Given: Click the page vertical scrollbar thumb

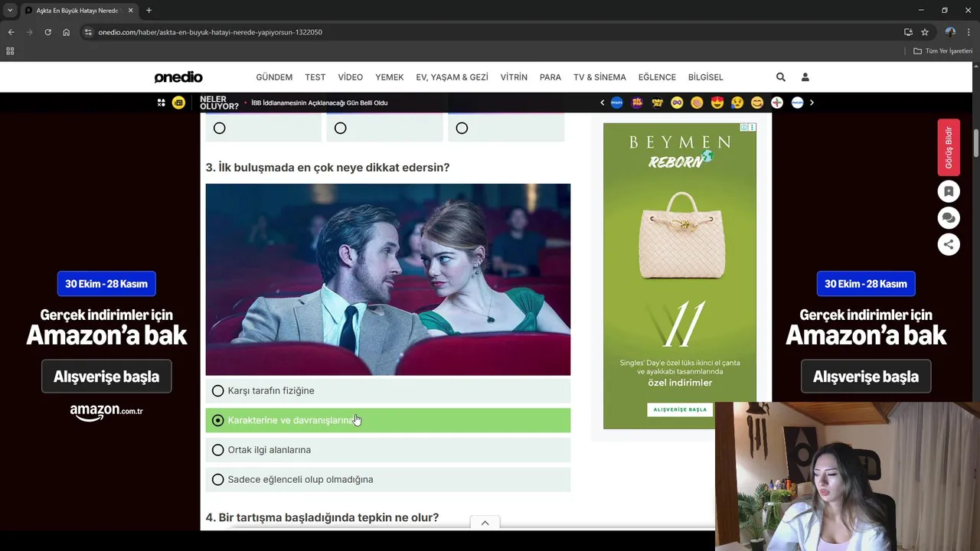Looking at the screenshot, I should pos(976,142).
